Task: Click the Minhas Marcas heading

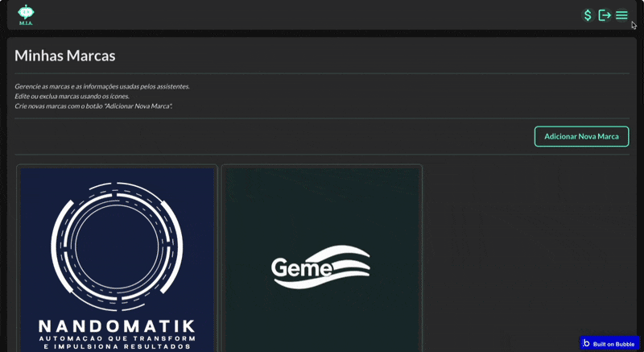Action: [x=65, y=56]
